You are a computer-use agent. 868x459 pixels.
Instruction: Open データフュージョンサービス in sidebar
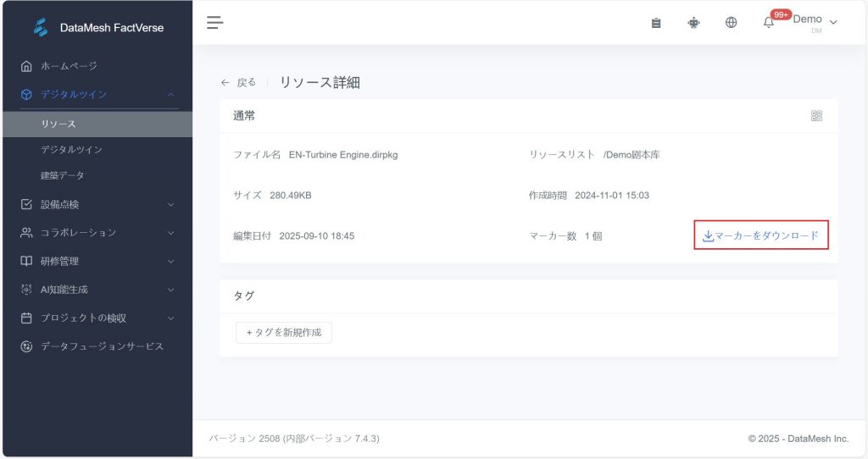point(102,346)
